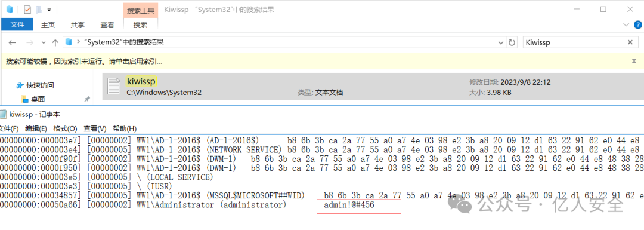Switch to the 共享 ribbon tab
Viewport: 644px width, 230px height.
coord(78,24)
